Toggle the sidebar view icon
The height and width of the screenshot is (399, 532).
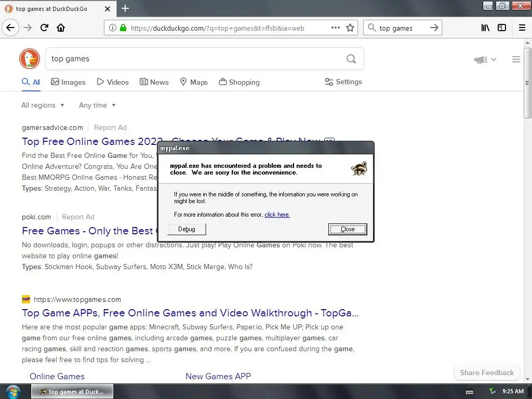click(502, 28)
